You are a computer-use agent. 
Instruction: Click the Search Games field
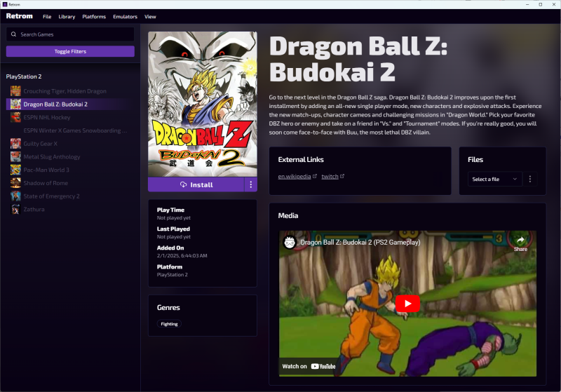click(70, 34)
